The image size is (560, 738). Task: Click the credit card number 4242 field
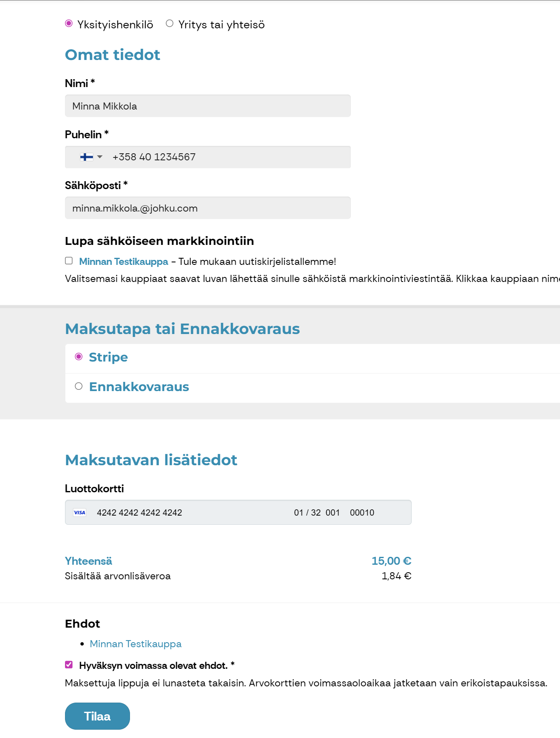coord(140,513)
